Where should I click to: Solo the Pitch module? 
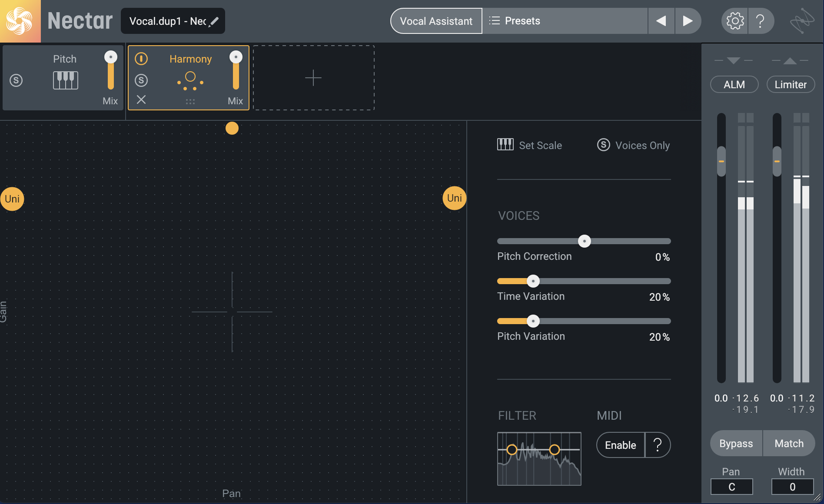point(16,80)
